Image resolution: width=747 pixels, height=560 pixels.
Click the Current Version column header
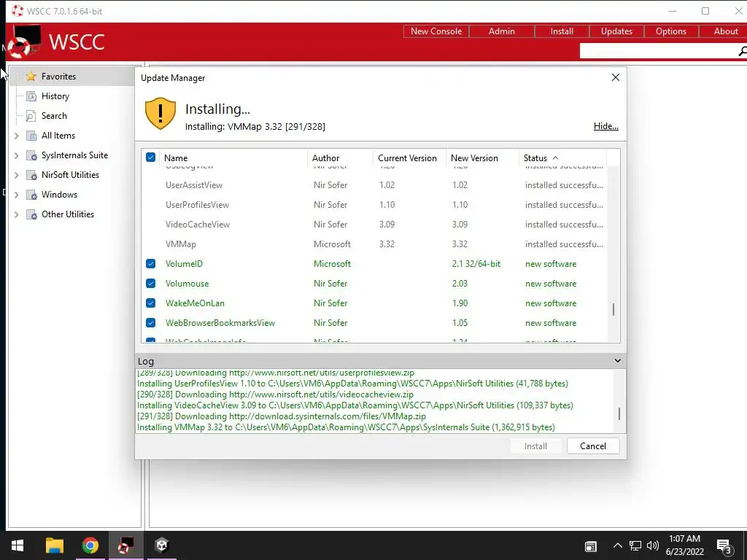[409, 157]
